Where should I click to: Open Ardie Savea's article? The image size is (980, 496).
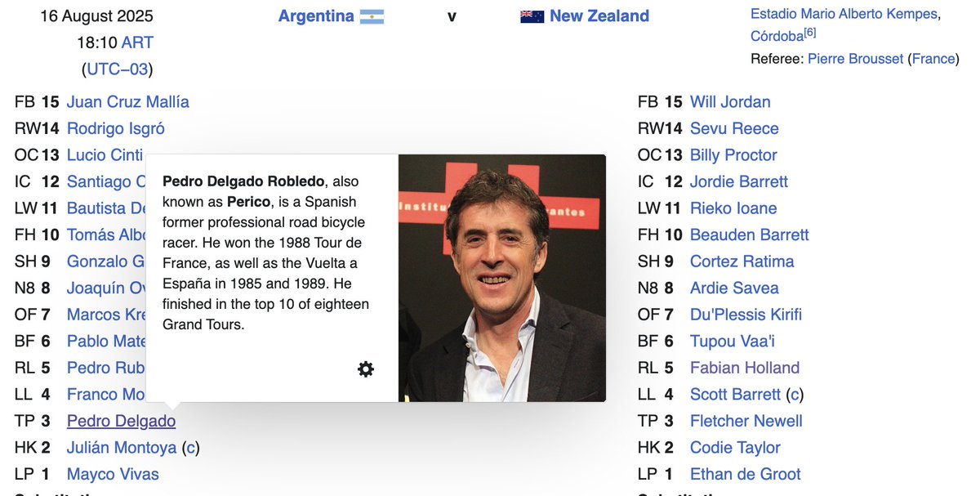click(x=734, y=288)
